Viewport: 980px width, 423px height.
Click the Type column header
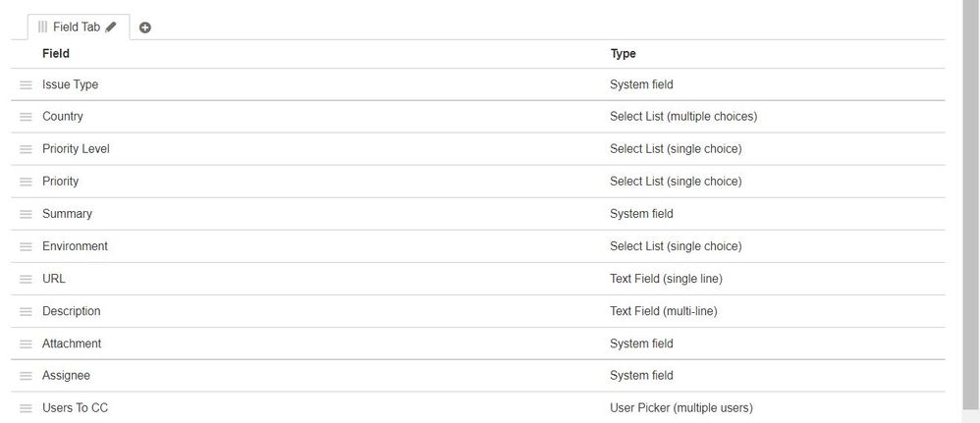tap(624, 54)
